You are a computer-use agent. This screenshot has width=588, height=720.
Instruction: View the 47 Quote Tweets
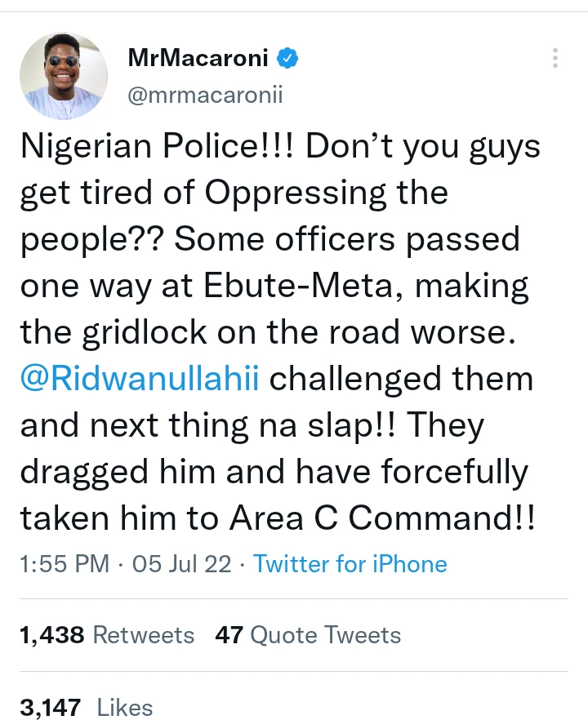coord(308,635)
